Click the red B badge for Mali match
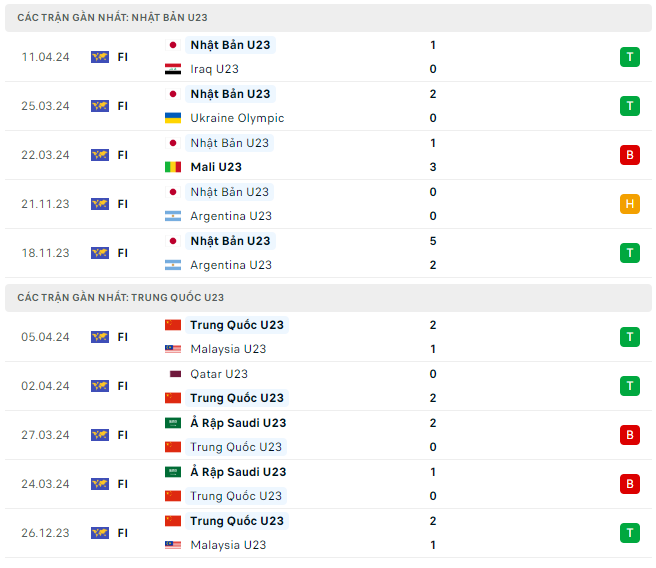Image resolution: width=656 pixels, height=568 pixels. [x=629, y=155]
